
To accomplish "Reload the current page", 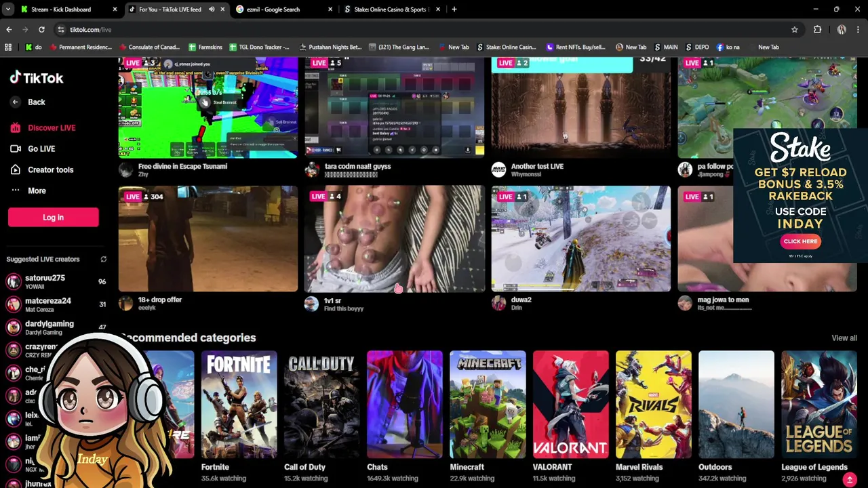I will (x=41, y=30).
